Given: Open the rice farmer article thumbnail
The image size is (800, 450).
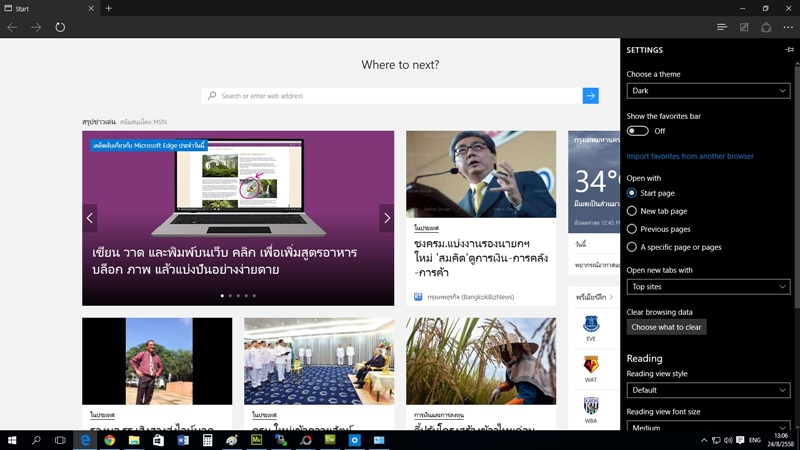Looking at the screenshot, I should click(481, 361).
